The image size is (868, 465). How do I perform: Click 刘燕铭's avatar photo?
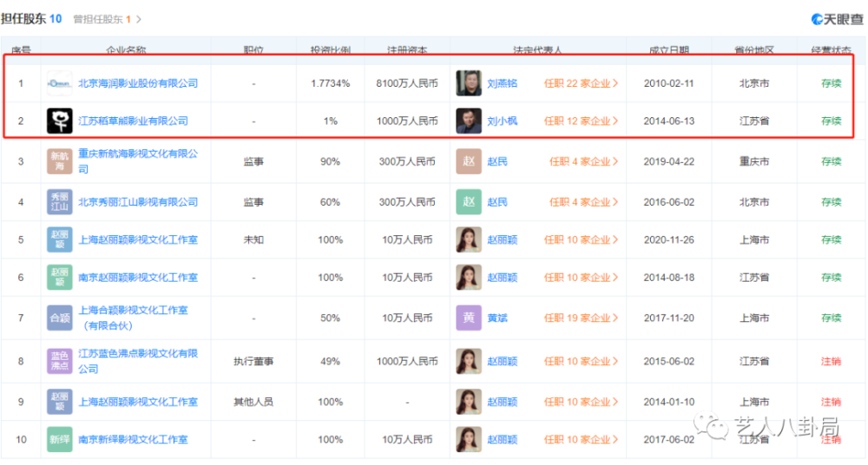coord(469,83)
